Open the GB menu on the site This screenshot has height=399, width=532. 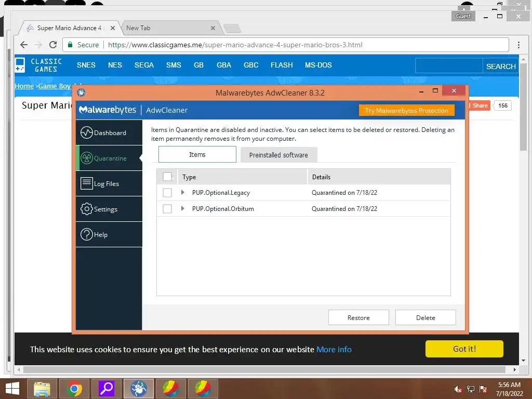tap(199, 65)
